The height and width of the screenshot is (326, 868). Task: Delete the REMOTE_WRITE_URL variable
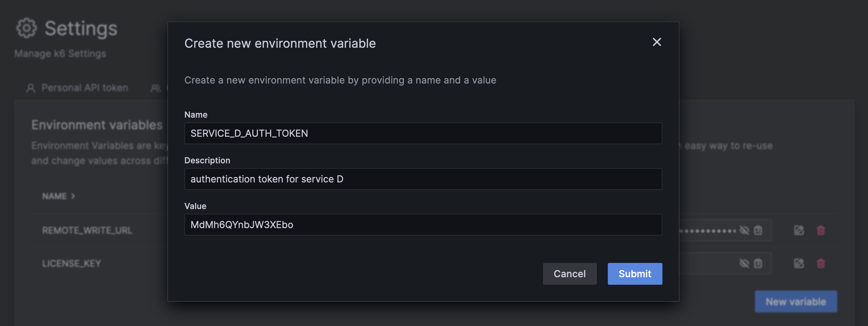pyautogui.click(x=821, y=231)
